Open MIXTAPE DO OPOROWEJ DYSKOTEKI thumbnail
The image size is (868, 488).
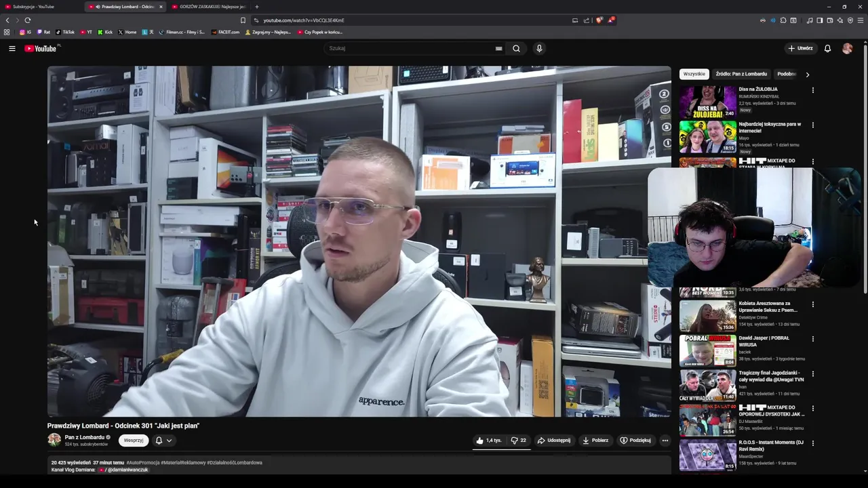[707, 420]
